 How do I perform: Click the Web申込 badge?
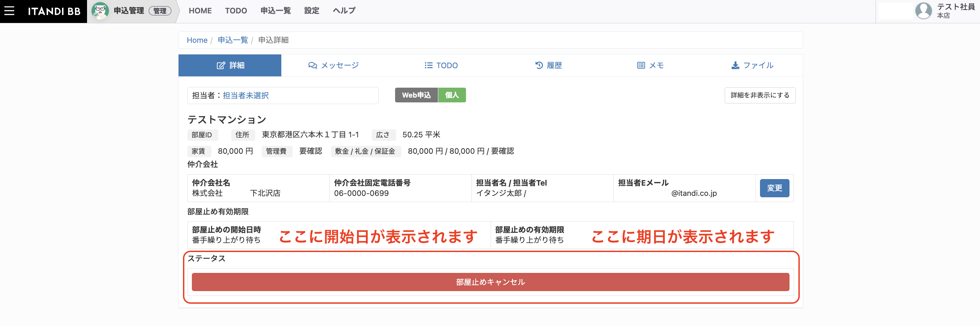pos(416,95)
